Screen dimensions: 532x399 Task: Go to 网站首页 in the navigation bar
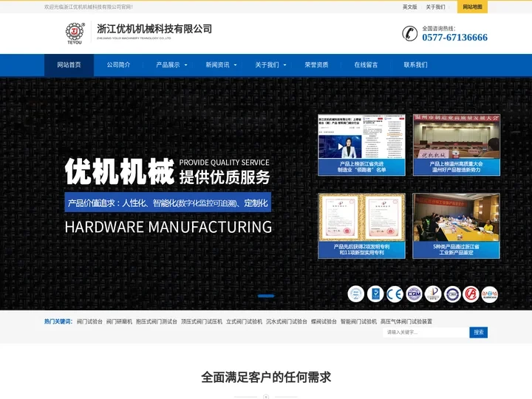(x=69, y=65)
